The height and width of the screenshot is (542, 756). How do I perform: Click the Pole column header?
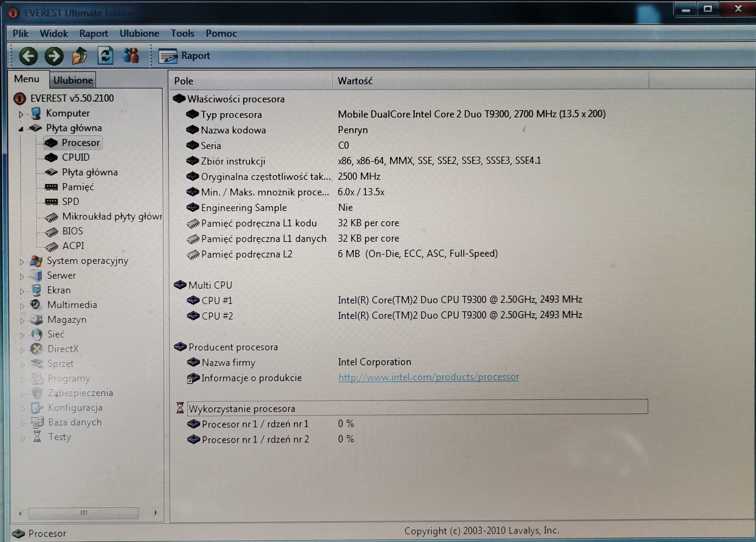251,81
